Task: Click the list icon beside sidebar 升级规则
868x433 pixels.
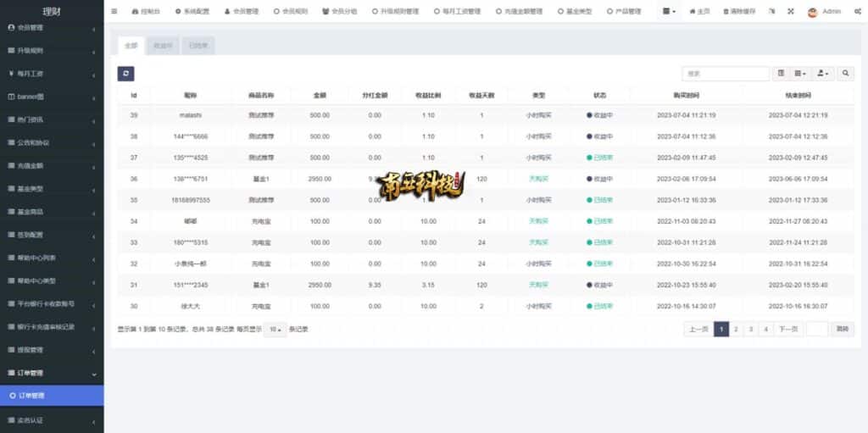Action: [x=11, y=50]
